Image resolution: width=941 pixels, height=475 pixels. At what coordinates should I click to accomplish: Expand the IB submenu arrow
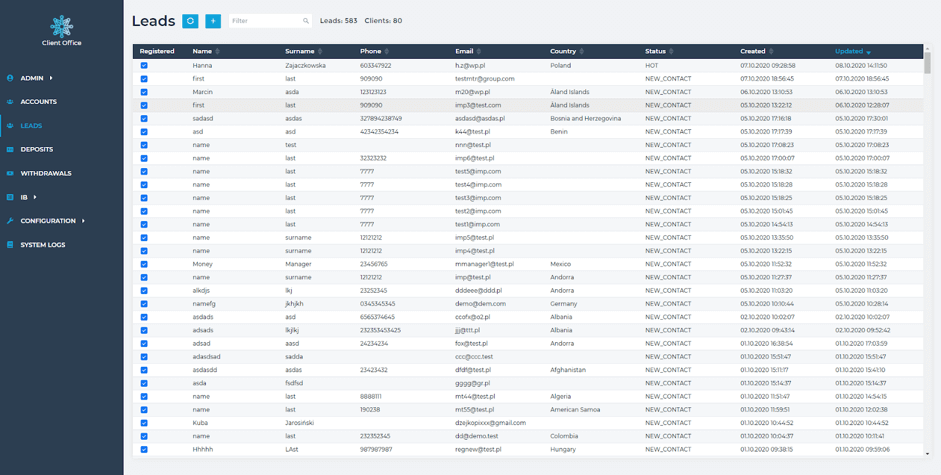(36, 197)
